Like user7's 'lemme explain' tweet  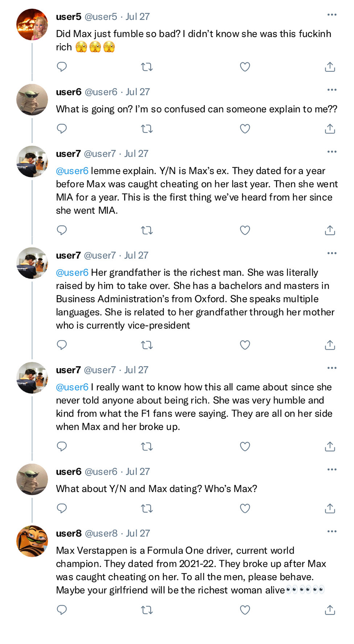tap(245, 230)
